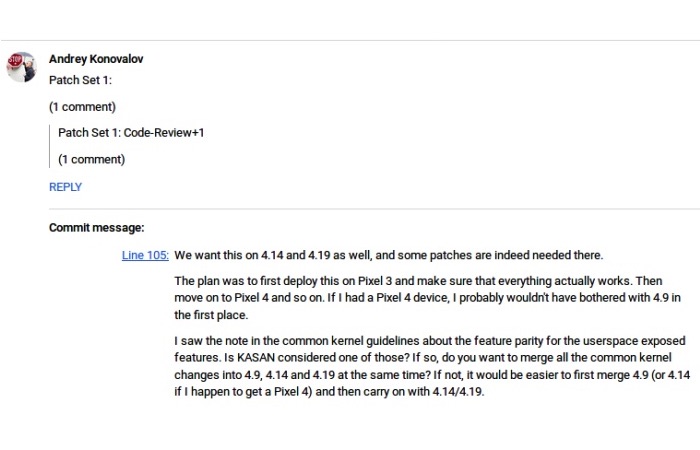Click the paragraph starting 'I saw the note'
The image size is (700, 450).
pyautogui.click(x=432, y=366)
